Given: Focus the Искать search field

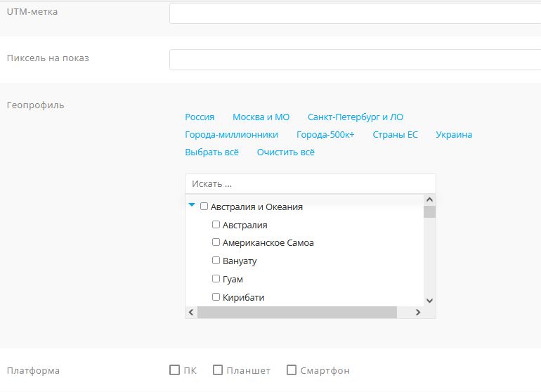Looking at the screenshot, I should coord(310,184).
